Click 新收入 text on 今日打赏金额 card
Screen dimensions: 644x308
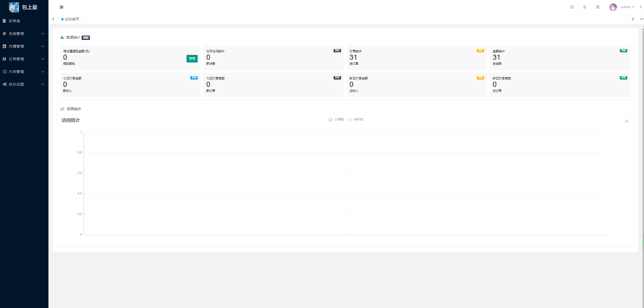(68, 91)
